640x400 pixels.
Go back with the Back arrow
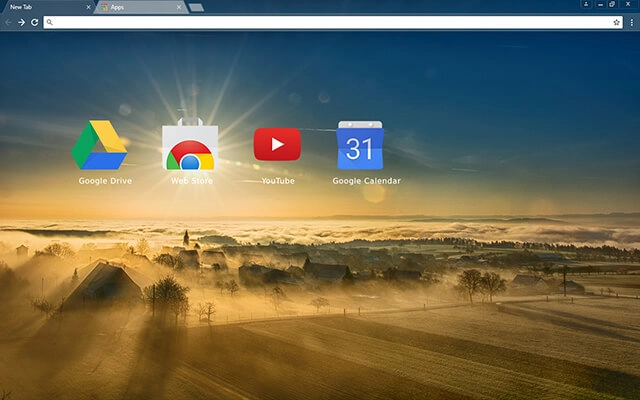tap(9, 22)
